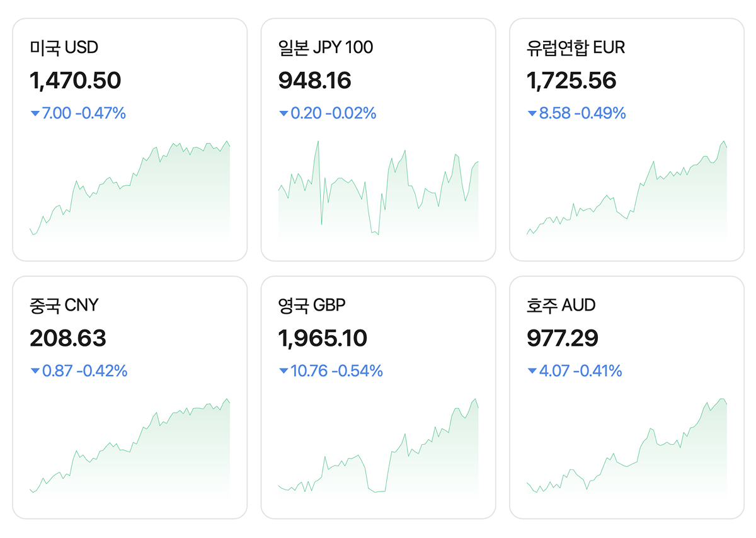Viewport: 756px width, 538px height.
Task: Click the CNY change text -0.42%
Action: (x=102, y=371)
